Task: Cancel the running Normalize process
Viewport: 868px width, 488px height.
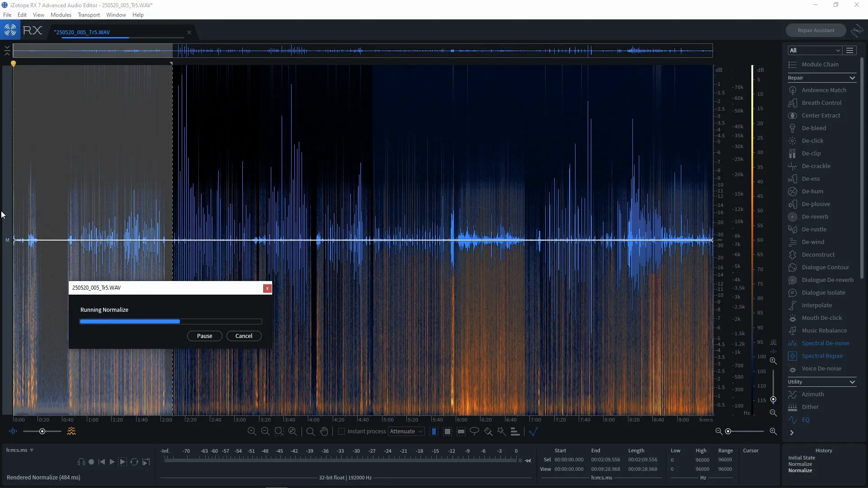Action: point(244,336)
